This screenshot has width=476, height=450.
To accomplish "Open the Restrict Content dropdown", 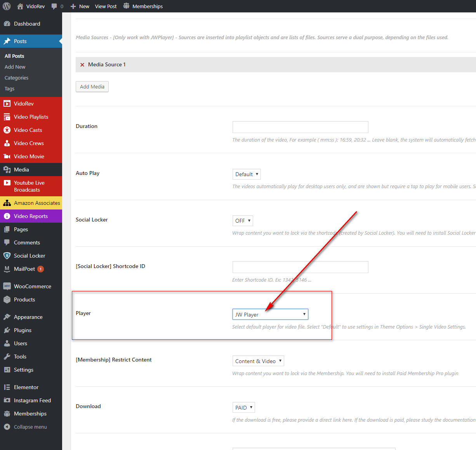I will tap(258, 361).
